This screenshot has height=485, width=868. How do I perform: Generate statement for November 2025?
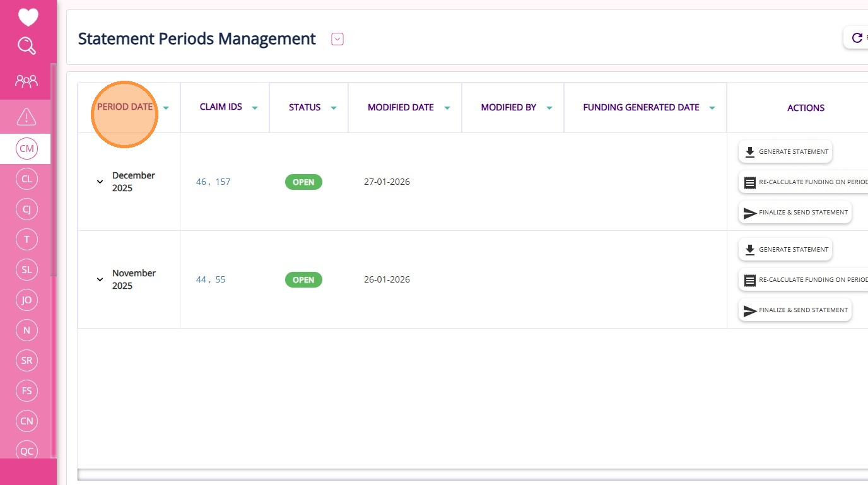point(785,249)
